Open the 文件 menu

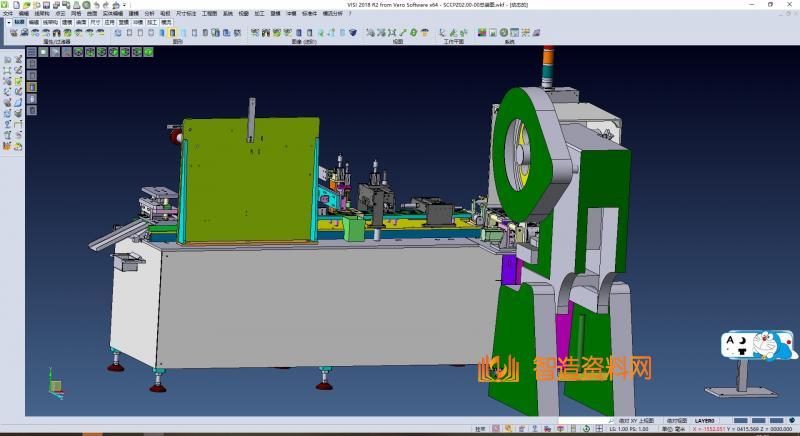click(7, 13)
